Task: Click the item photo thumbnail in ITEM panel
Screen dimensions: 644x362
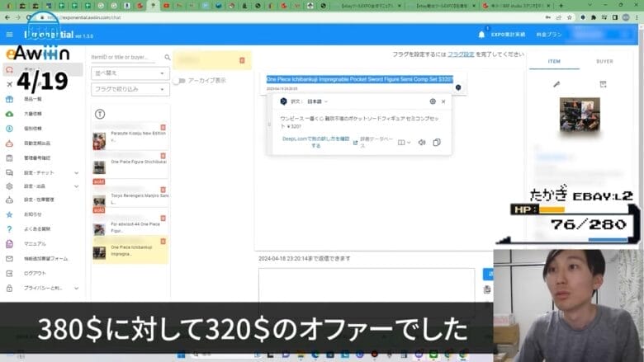Action: 580,115
